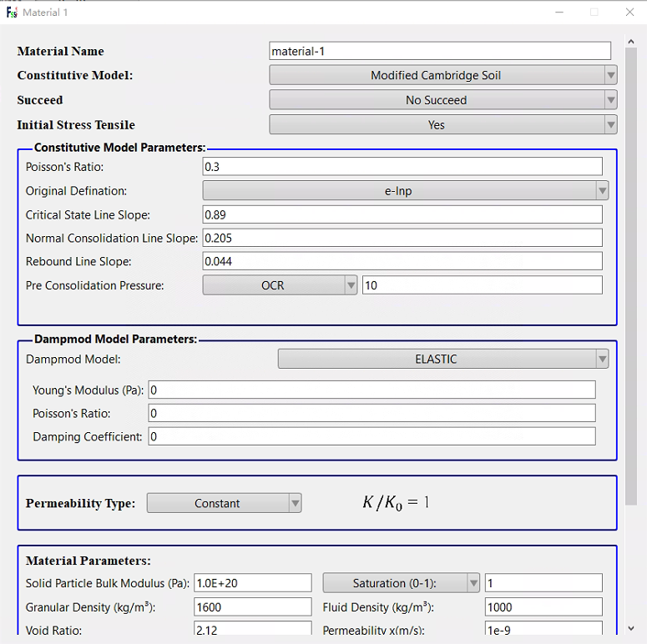Click the Granular Density field 1600

[253, 607]
